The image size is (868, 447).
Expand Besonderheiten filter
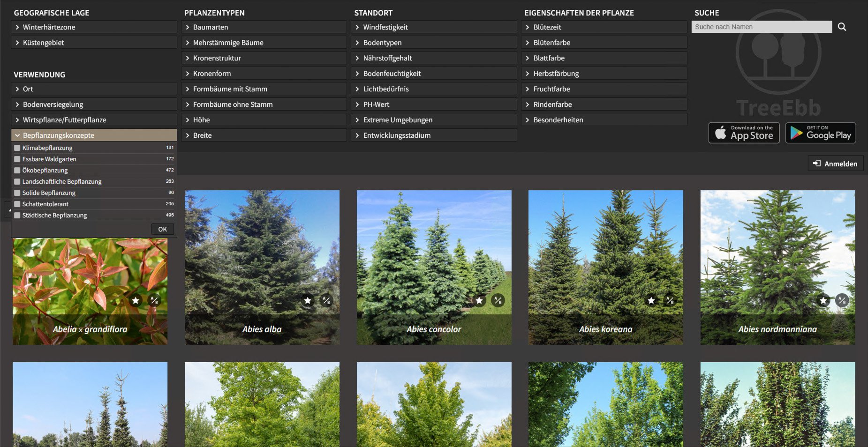[604, 120]
